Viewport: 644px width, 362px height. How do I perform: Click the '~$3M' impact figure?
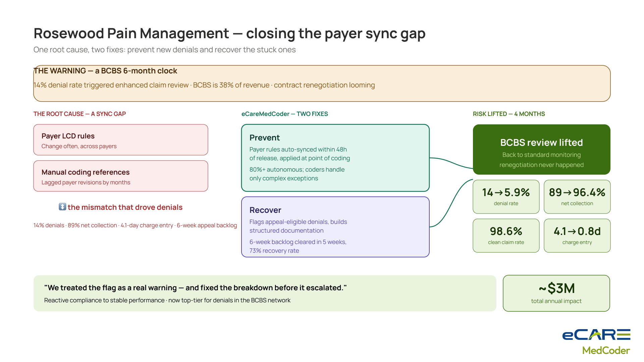coord(556,288)
